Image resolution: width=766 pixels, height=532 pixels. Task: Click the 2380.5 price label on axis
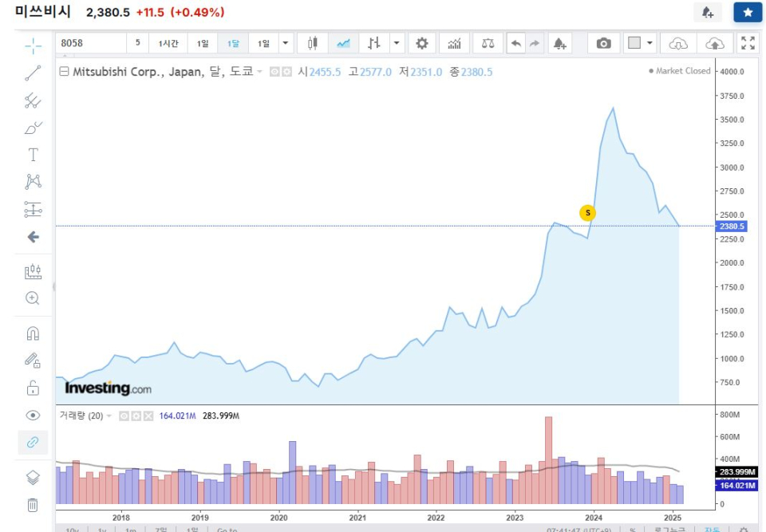(732, 227)
